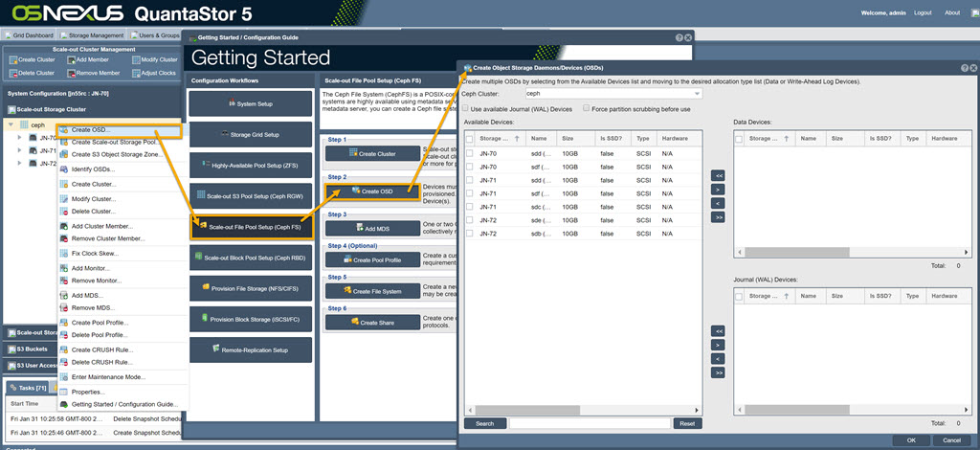
Task: Open the Users & Groups tab
Action: (154, 35)
